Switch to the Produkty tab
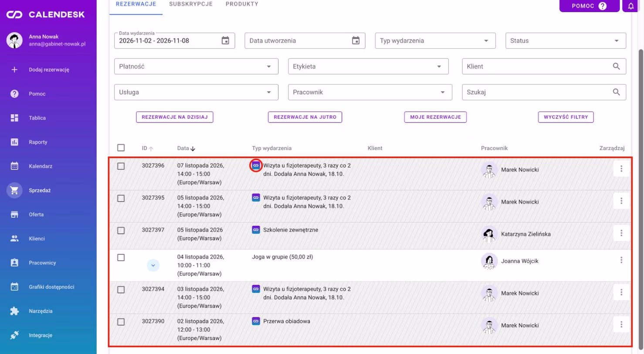Image resolution: width=644 pixels, height=354 pixels. (242, 4)
